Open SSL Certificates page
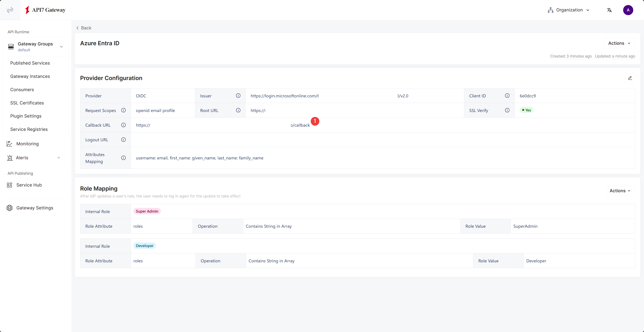The width and height of the screenshot is (644, 332). (x=27, y=103)
